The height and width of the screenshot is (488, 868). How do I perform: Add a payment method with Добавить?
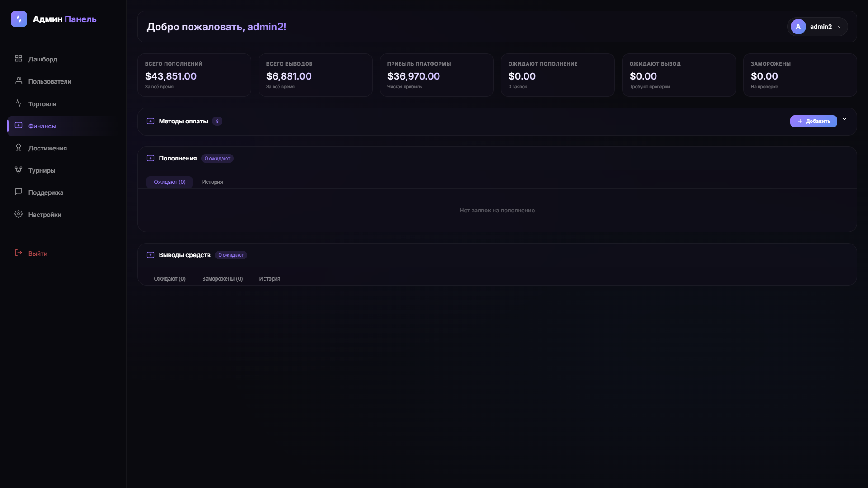814,121
